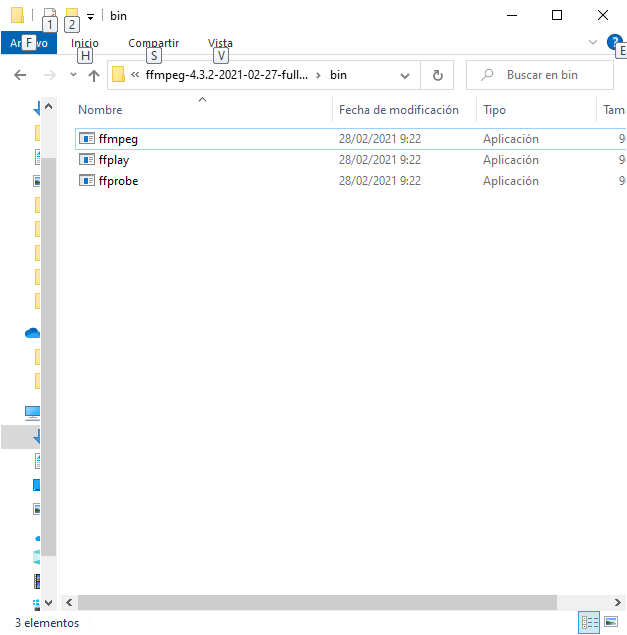Click the ffplay file icon
Screen dimensions: 627x635
[87, 160]
